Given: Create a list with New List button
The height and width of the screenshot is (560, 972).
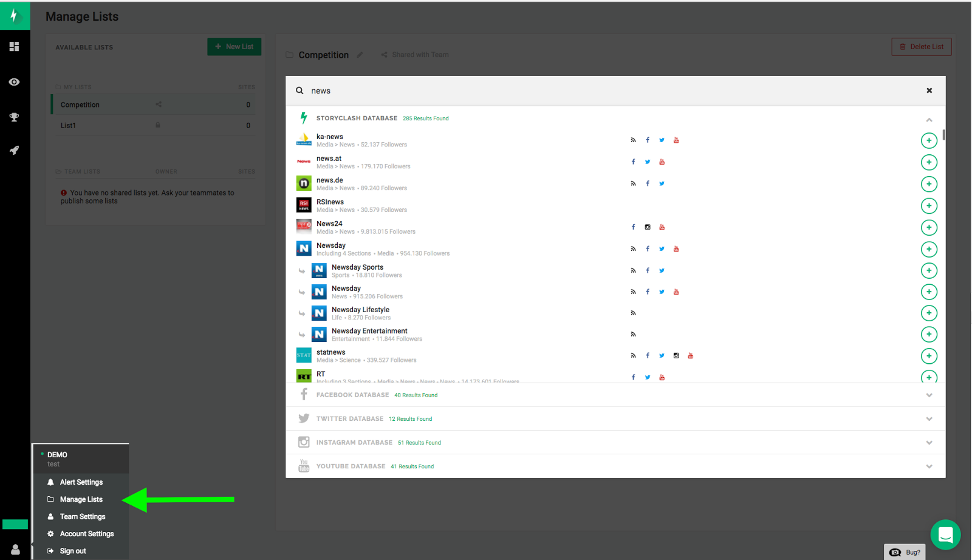Looking at the screenshot, I should 234,47.
